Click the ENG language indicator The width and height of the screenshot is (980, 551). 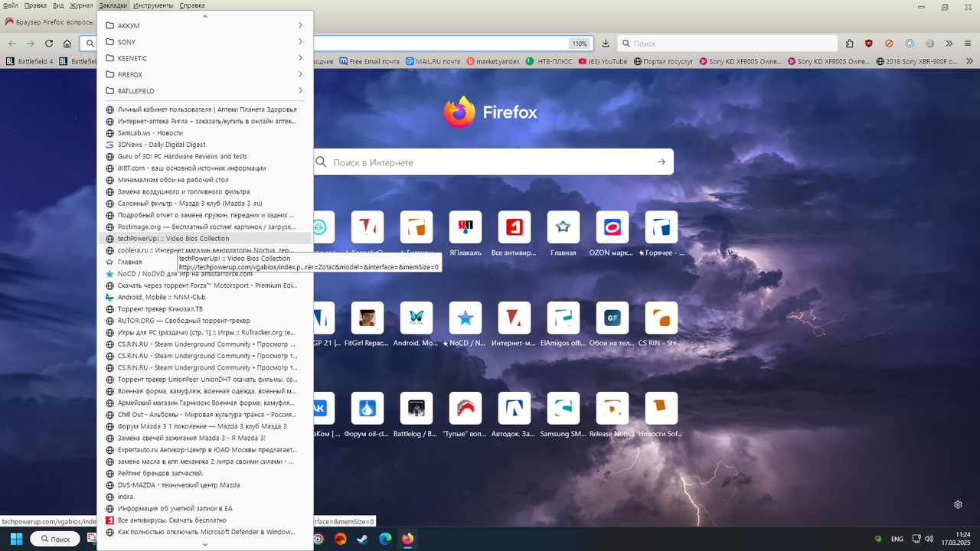[x=897, y=539]
